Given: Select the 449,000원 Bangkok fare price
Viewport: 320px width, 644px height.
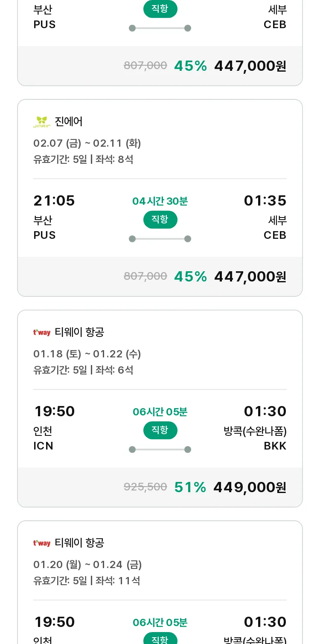Looking at the screenshot, I should click(250, 487).
